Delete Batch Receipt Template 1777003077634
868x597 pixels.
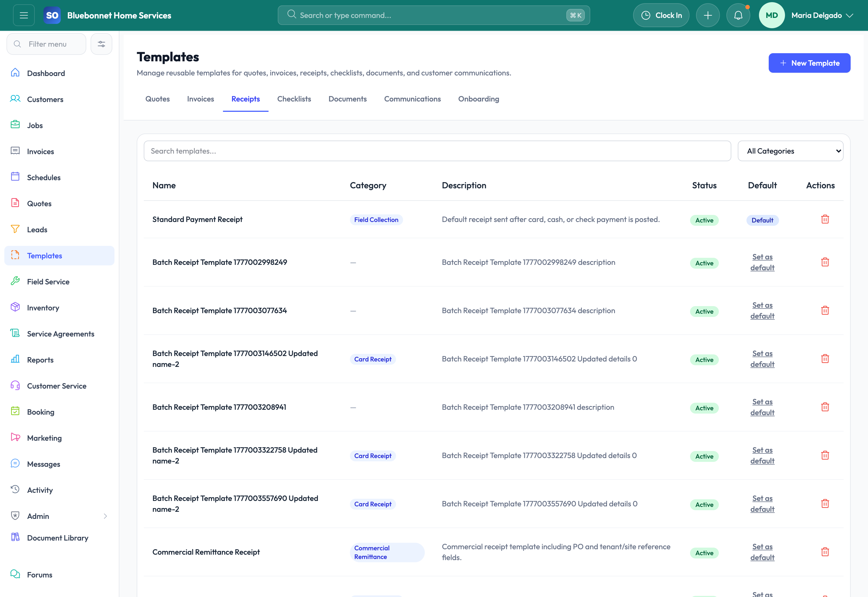pyautogui.click(x=825, y=310)
